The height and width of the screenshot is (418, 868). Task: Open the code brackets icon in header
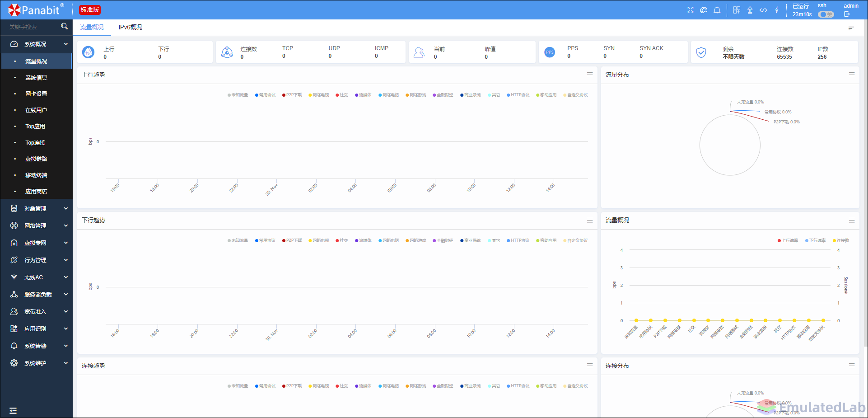point(763,10)
